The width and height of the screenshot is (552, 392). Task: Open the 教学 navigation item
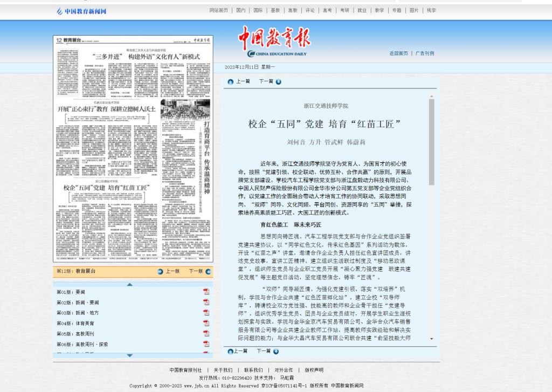coord(379,11)
